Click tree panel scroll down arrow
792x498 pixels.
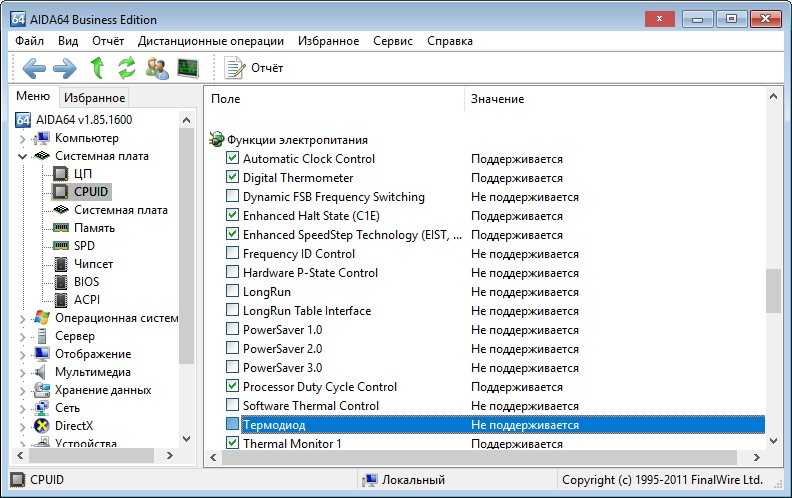(186, 438)
